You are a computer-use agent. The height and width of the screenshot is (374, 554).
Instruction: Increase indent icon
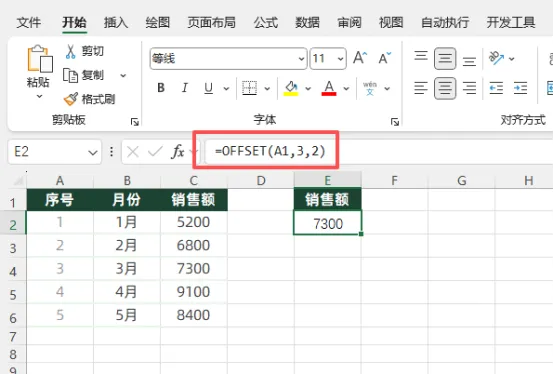520,88
